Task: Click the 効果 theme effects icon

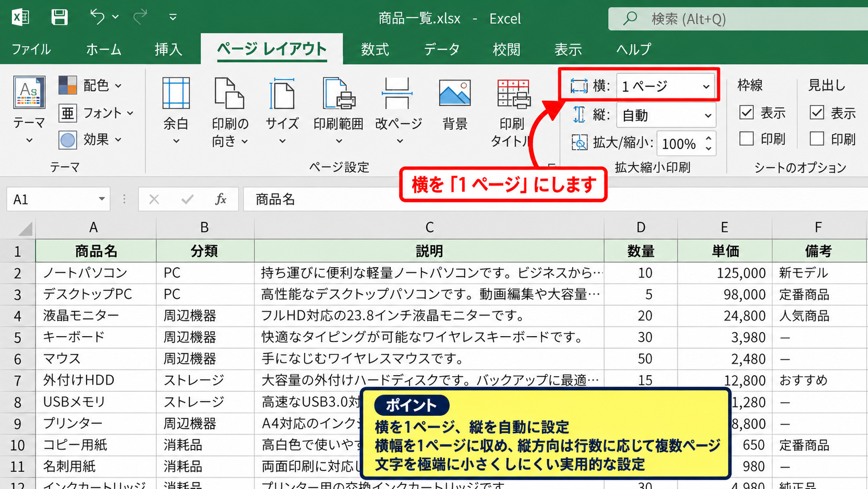Action: (x=67, y=139)
